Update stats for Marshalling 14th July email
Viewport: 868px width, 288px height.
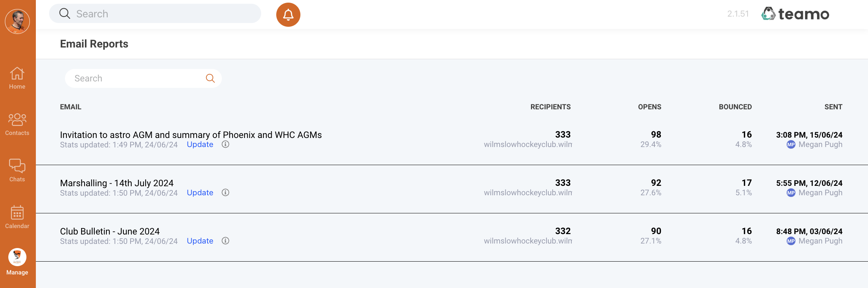(200, 193)
